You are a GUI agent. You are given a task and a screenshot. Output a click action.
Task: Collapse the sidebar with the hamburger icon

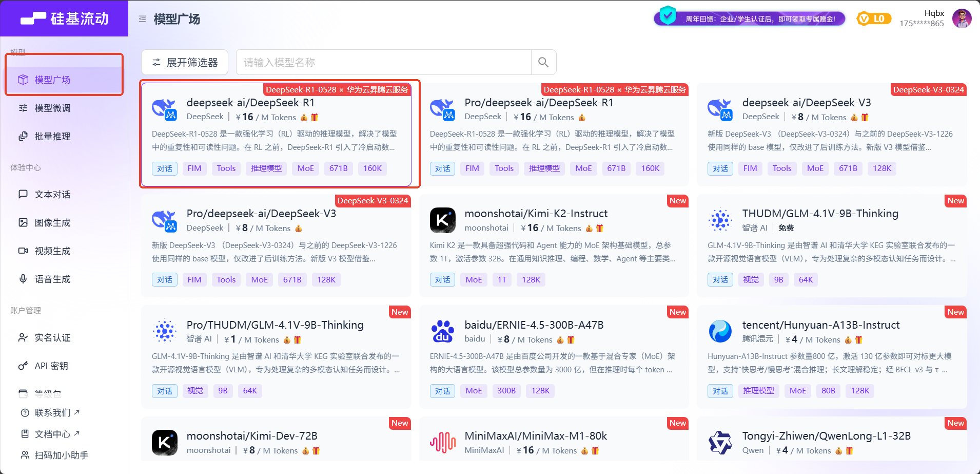[142, 18]
